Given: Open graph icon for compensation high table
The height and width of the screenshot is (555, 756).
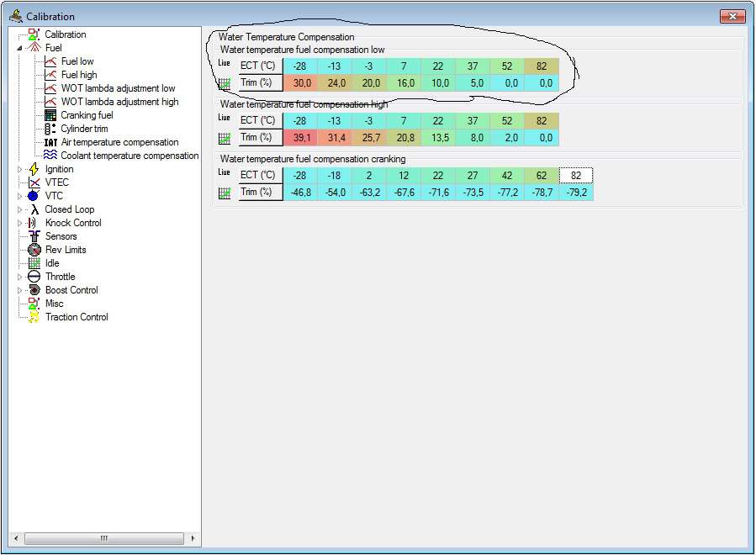Looking at the screenshot, I should click(225, 139).
